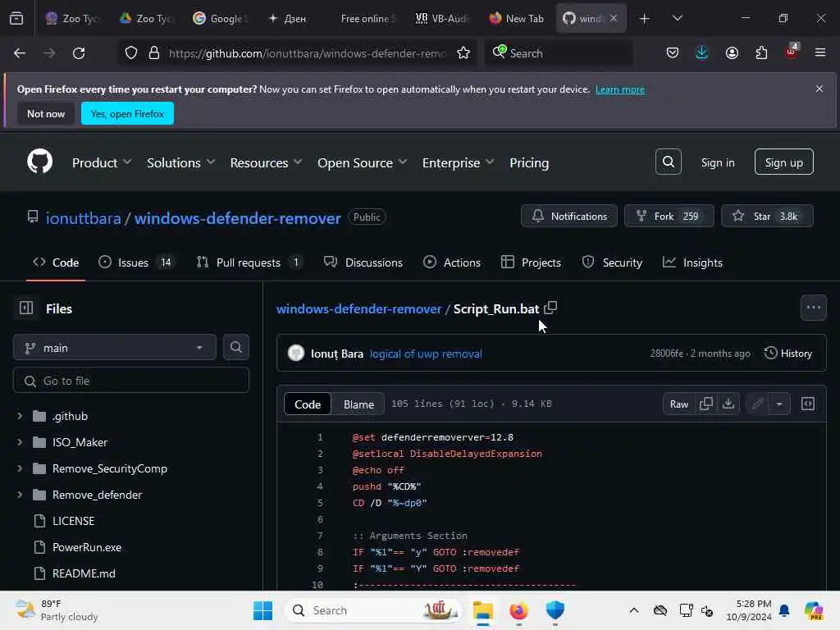Switch to Issues tab
Viewport: 840px width, 630px height.
[x=137, y=262]
